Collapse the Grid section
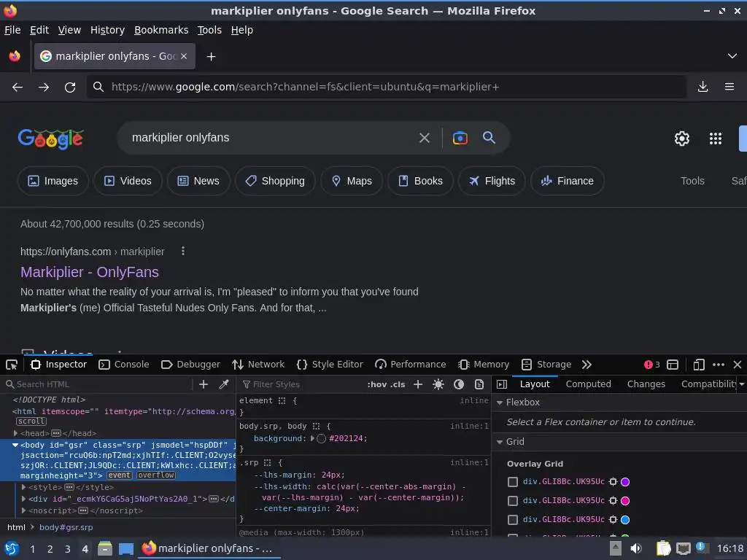This screenshot has height=560, width=747. pos(500,443)
